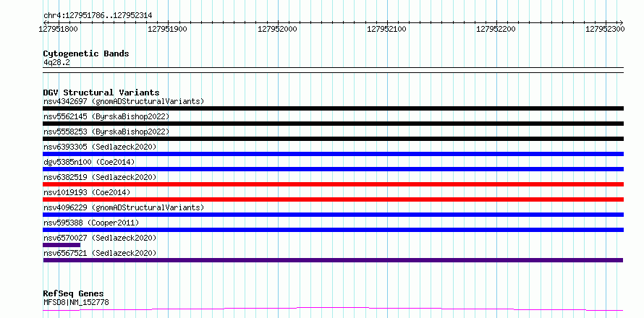Screen dimensions: 644x318
Task: Click ruler tick label 127952200
Action: [x=496, y=29]
